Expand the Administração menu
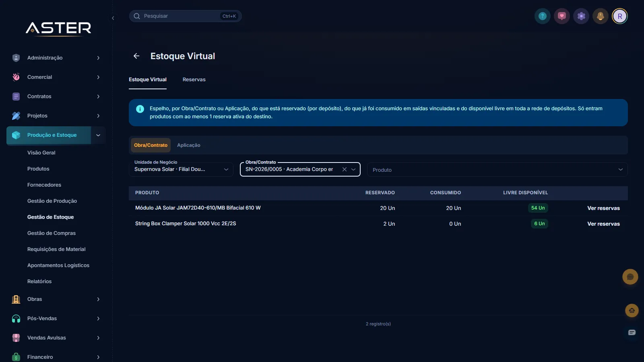This screenshot has width=644, height=362. click(x=98, y=58)
